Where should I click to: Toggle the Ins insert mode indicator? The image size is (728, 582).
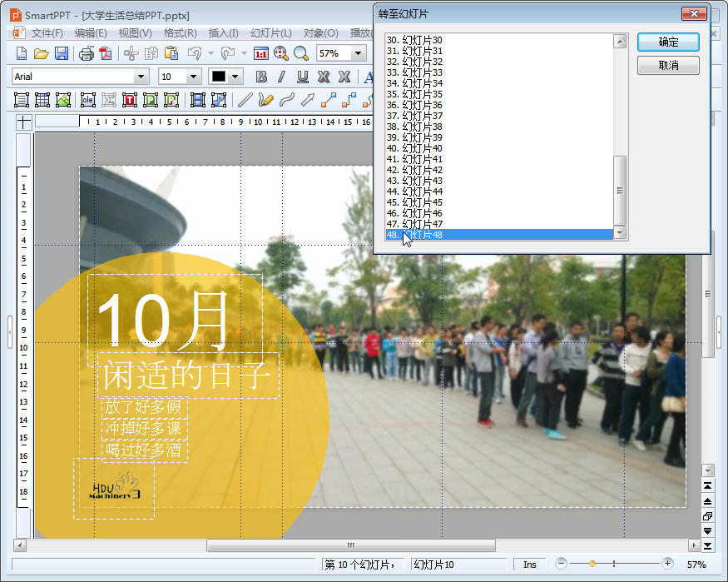coord(530,565)
